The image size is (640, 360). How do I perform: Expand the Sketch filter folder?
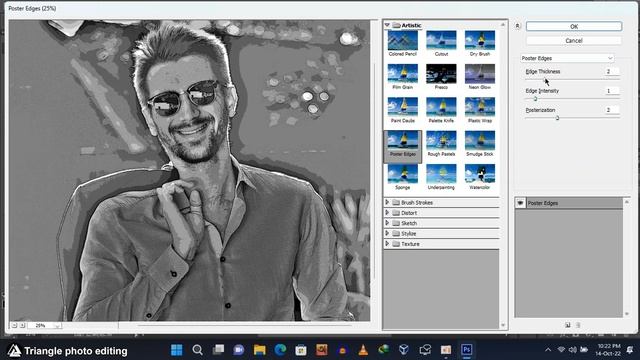387,223
